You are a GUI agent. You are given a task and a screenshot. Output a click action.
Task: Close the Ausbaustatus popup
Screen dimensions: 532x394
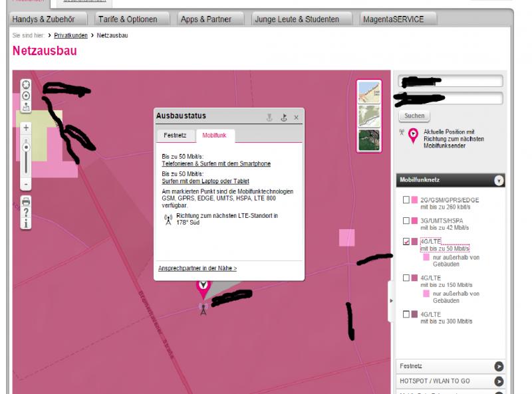click(x=296, y=118)
